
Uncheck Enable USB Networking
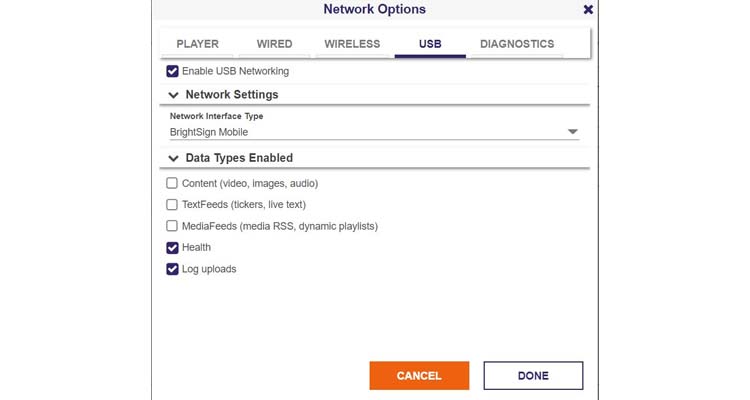[172, 71]
